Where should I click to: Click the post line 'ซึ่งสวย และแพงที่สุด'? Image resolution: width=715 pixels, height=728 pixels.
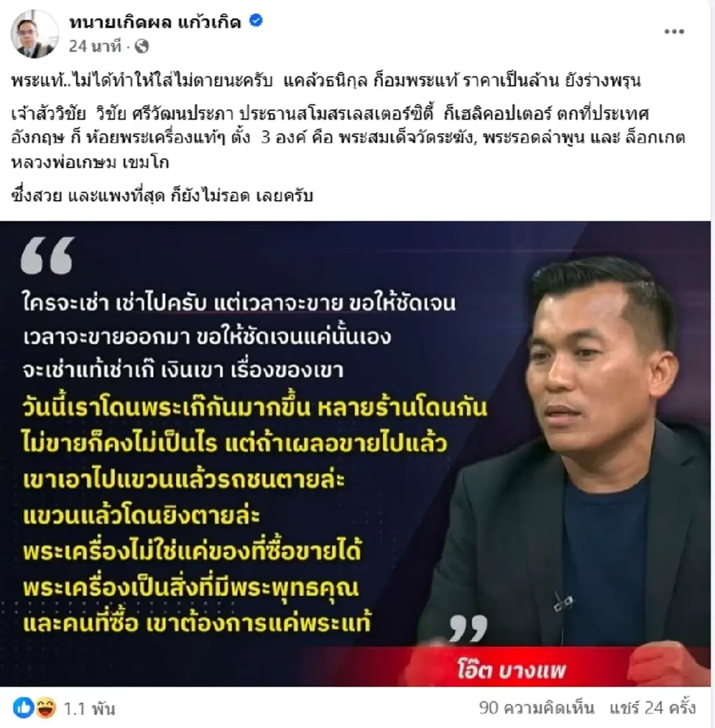click(x=162, y=195)
